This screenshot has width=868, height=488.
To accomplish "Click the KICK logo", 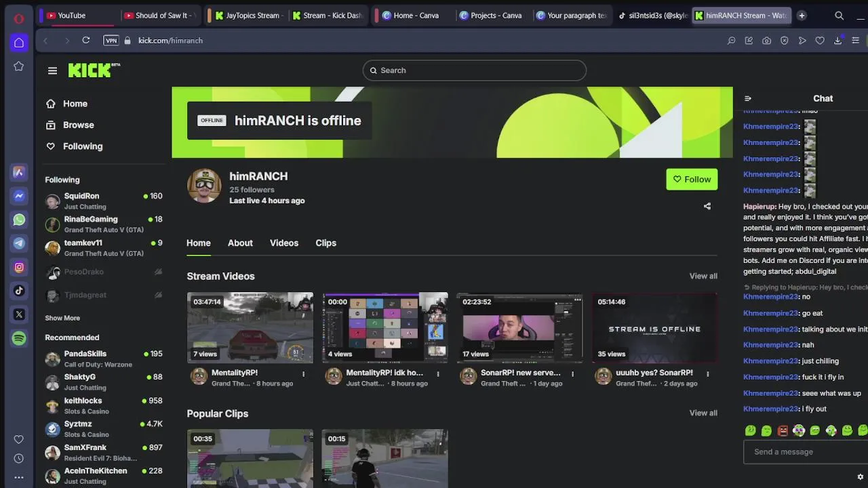I will 94,70.
